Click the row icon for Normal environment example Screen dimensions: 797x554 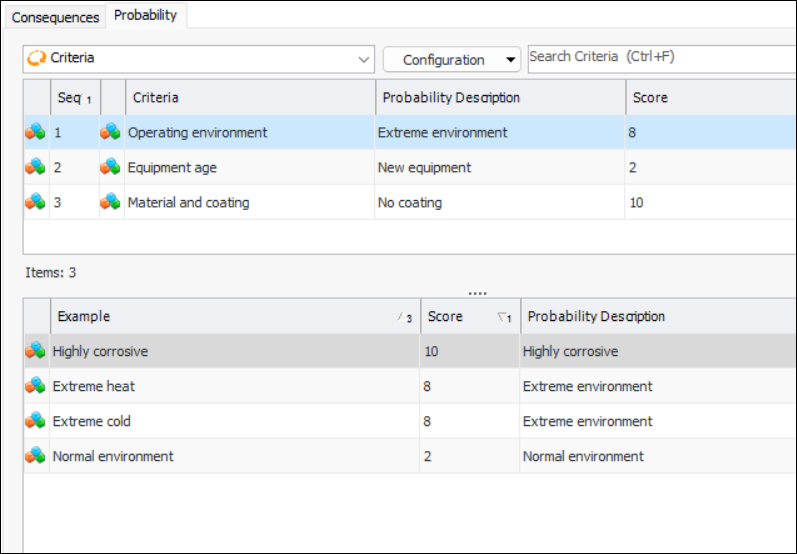[36, 456]
